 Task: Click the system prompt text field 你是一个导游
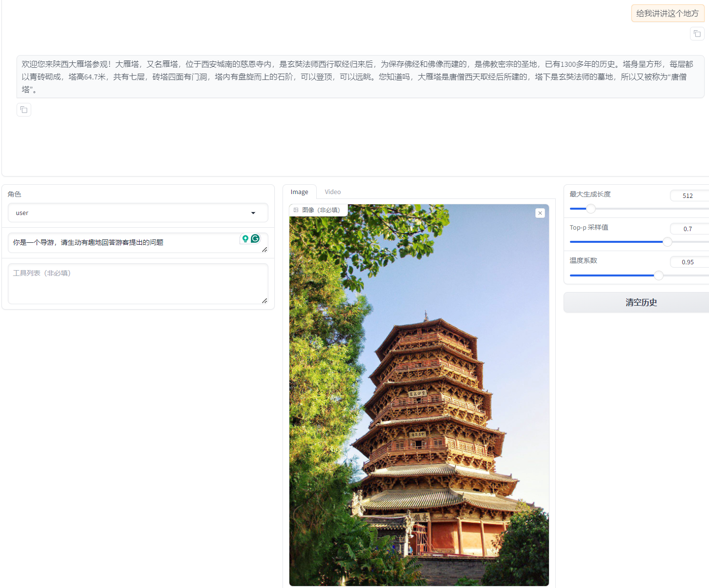tap(138, 243)
